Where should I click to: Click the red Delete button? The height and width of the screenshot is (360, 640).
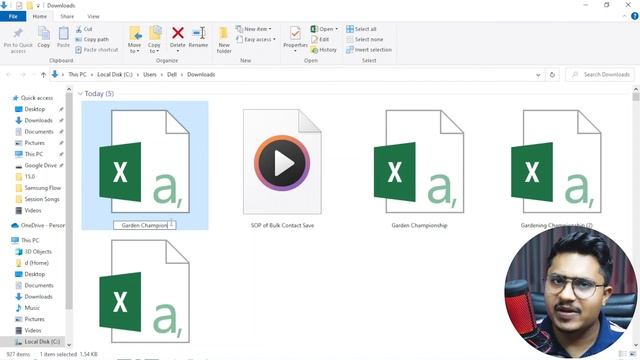(x=178, y=36)
